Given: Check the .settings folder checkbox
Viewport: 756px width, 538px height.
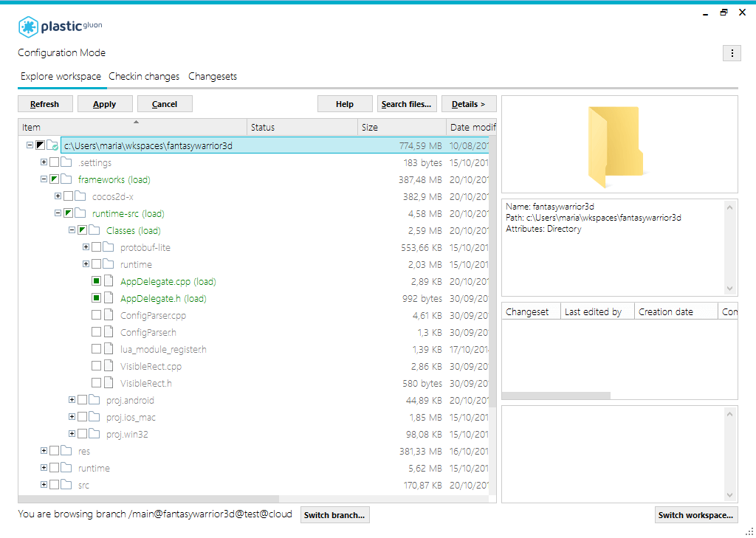Looking at the screenshot, I should [54, 162].
